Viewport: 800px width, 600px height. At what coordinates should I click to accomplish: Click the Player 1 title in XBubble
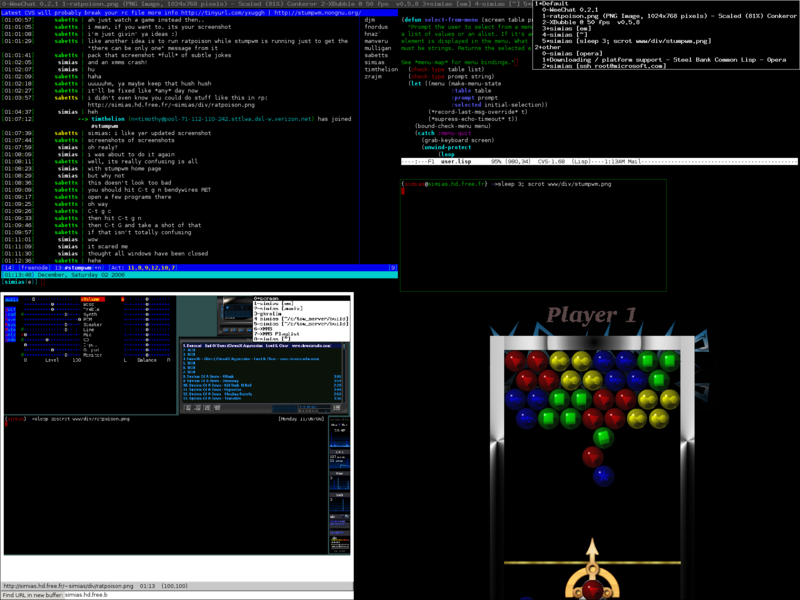pos(592,315)
